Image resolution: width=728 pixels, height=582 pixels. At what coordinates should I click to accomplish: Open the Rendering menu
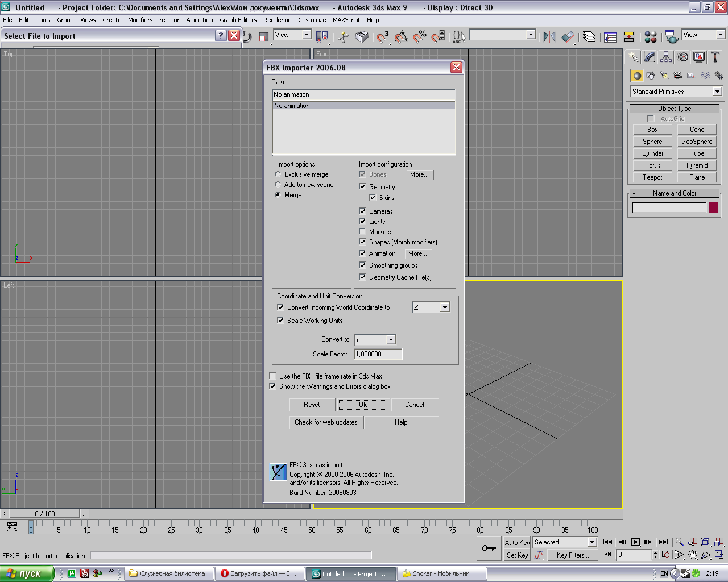pos(277,20)
